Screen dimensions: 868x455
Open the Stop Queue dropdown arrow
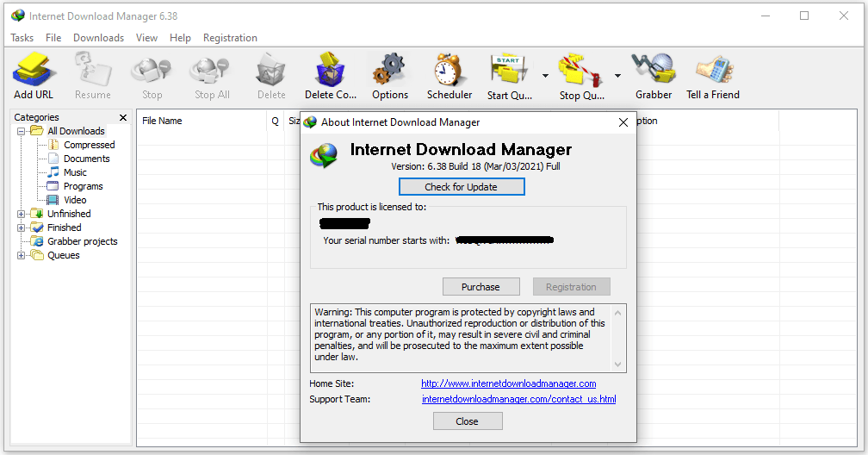(617, 75)
